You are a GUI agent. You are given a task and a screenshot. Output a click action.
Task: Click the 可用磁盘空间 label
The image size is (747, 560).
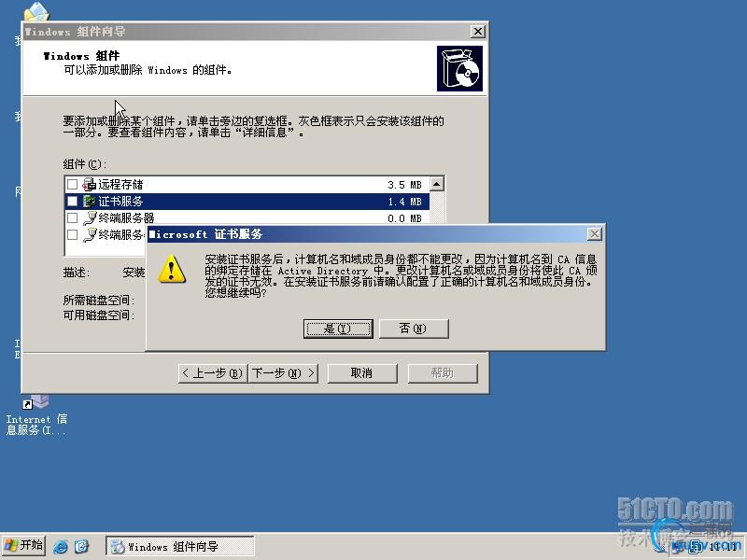[x=99, y=315]
